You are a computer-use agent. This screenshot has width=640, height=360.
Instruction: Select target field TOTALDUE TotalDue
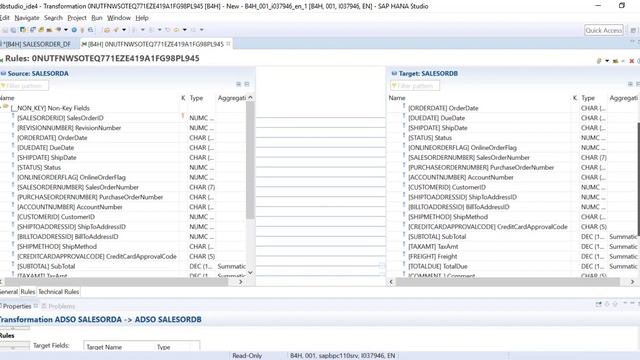(x=438, y=266)
